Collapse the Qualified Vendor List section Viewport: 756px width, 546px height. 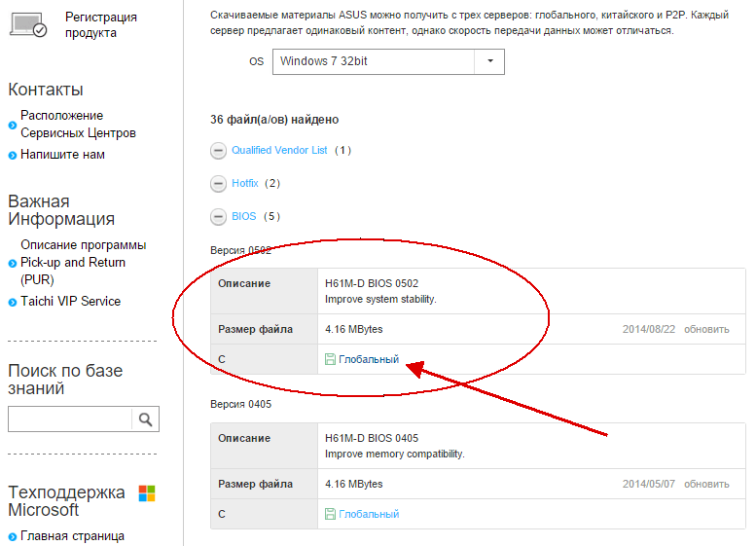click(218, 151)
